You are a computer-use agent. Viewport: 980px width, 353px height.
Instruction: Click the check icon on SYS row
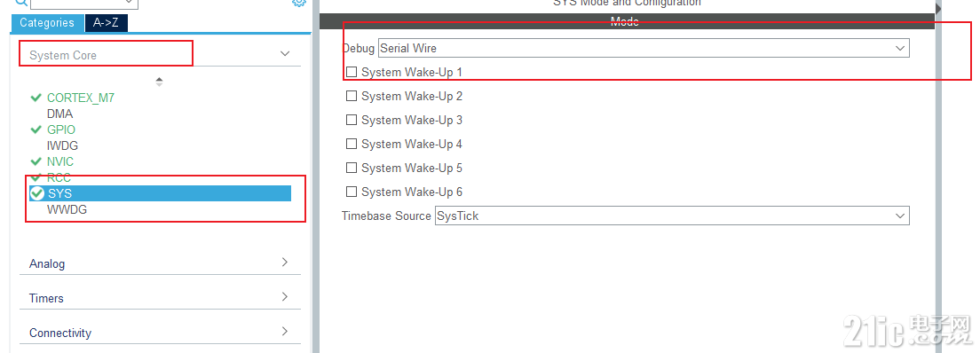37,193
